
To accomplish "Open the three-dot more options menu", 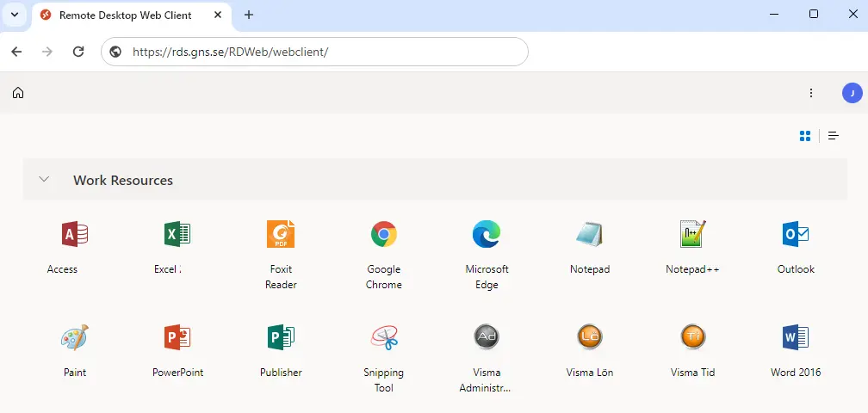I will click(x=811, y=93).
